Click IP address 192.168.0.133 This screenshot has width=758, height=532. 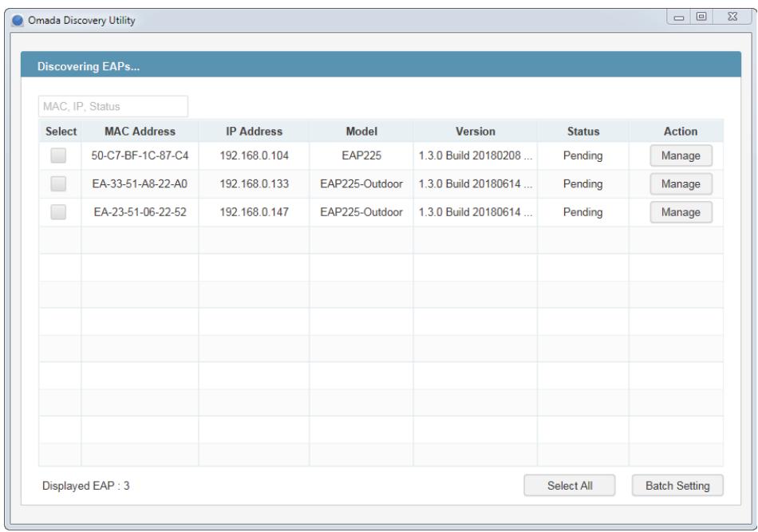[255, 183]
